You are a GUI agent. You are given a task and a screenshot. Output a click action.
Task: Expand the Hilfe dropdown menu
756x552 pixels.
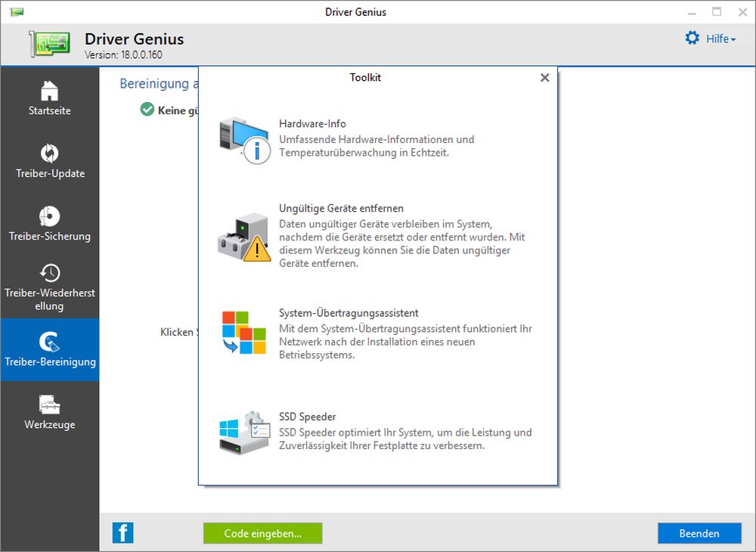[720, 39]
